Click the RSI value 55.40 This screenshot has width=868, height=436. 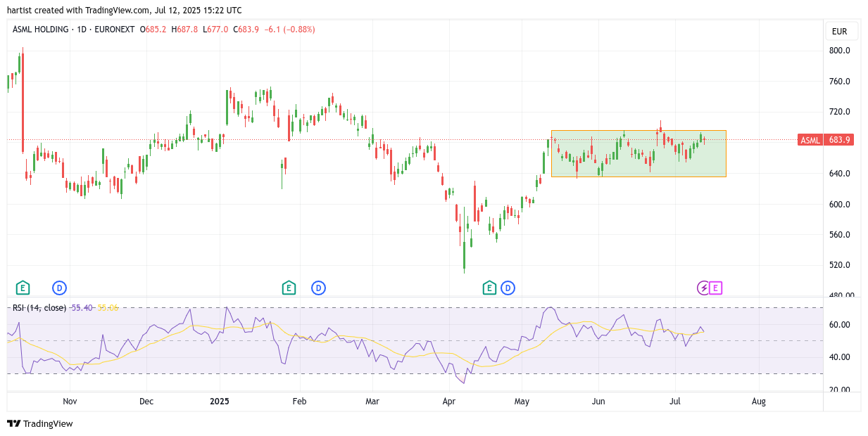82,307
